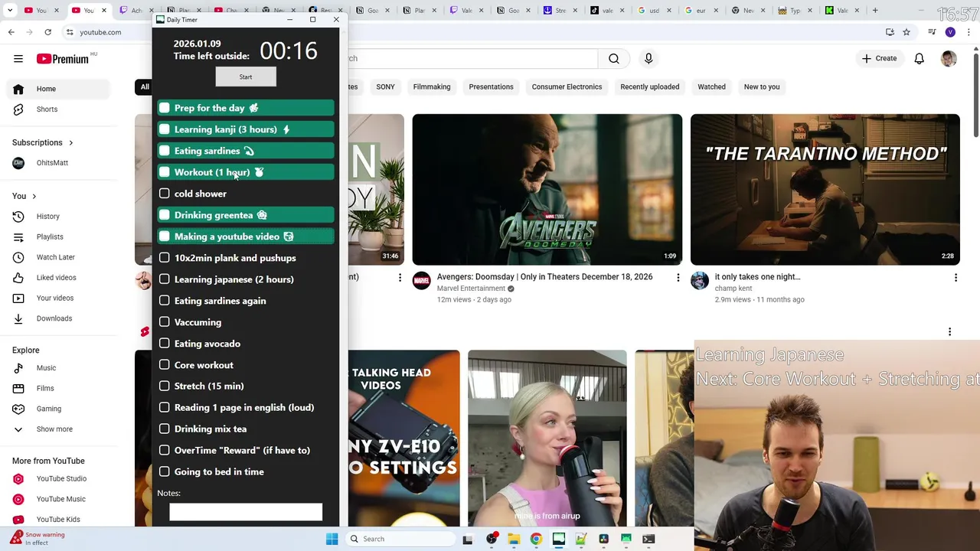Expand the You section chevron
This screenshot has width=980, height=551.
pyautogui.click(x=34, y=197)
